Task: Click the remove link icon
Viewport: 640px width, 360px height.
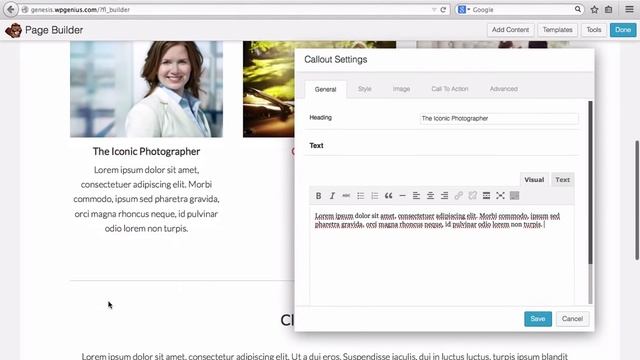Action: [x=472, y=196]
